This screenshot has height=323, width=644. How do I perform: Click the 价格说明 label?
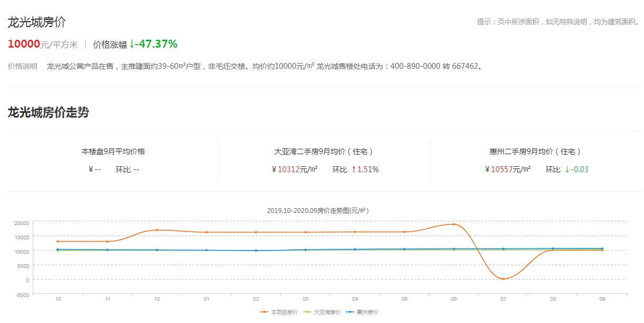(x=22, y=67)
